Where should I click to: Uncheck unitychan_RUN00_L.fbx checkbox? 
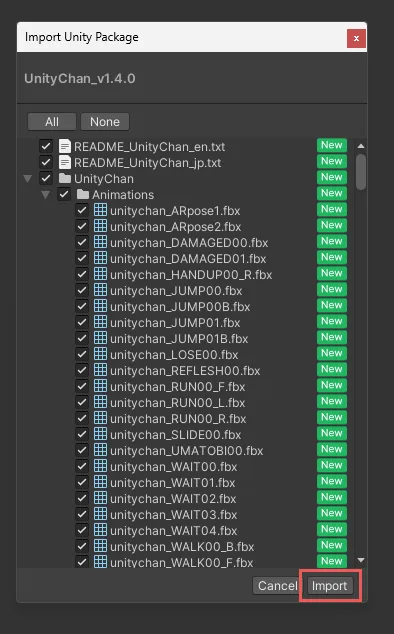82,402
